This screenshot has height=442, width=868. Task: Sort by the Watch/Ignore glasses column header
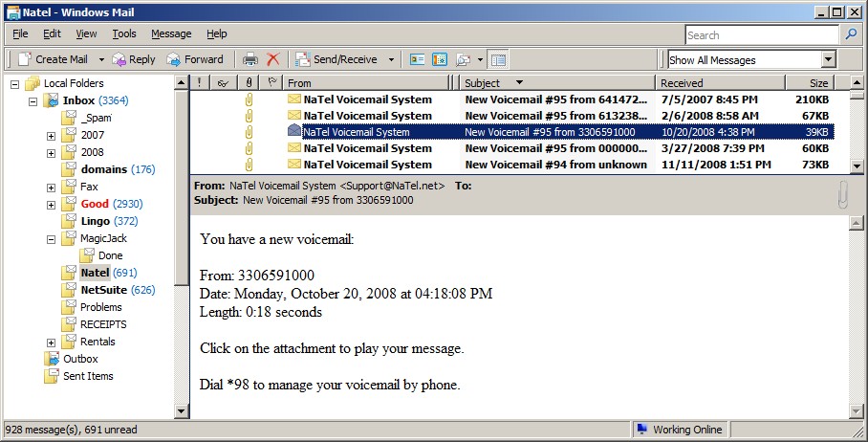point(223,82)
